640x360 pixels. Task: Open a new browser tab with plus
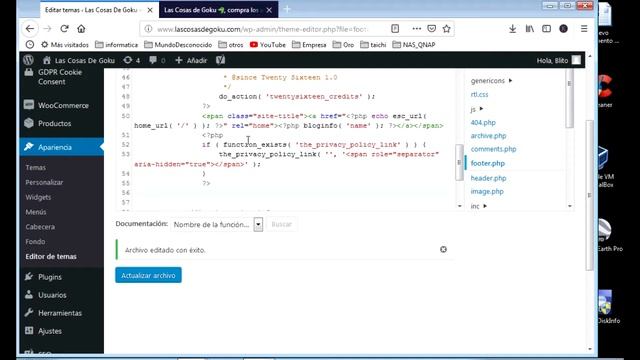[287, 9]
